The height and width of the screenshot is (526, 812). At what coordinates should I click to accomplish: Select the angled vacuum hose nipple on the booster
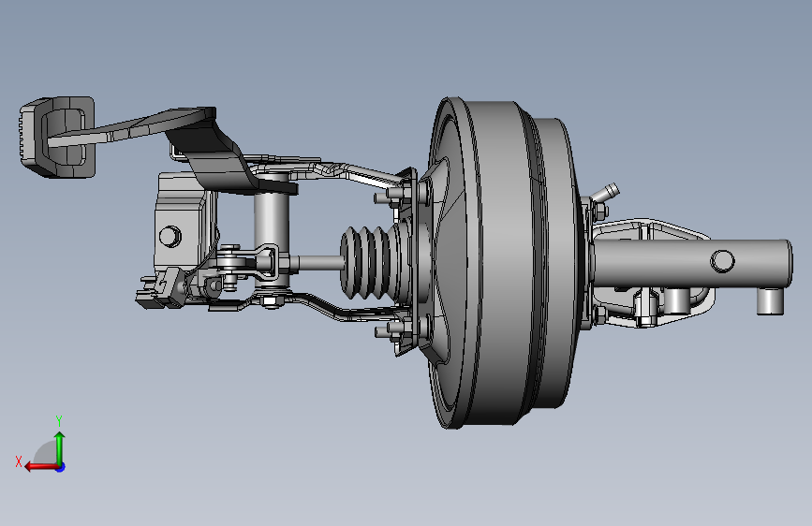click(x=606, y=192)
